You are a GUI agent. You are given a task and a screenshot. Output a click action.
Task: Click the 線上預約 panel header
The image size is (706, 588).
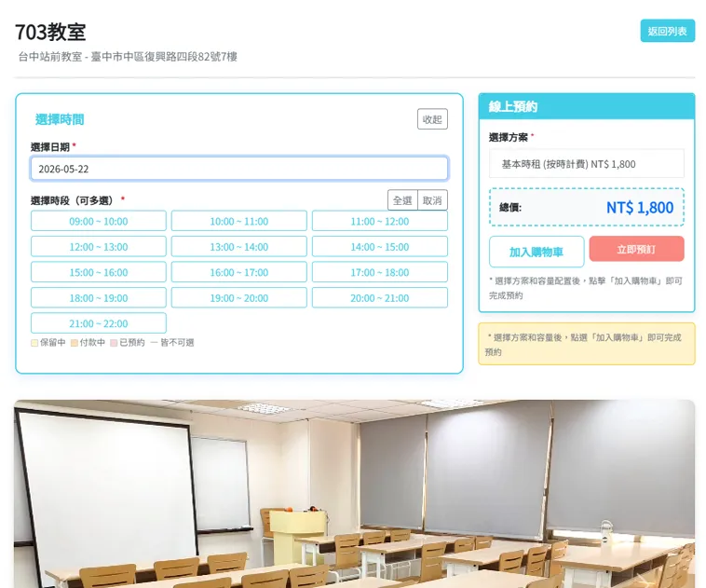click(586, 106)
